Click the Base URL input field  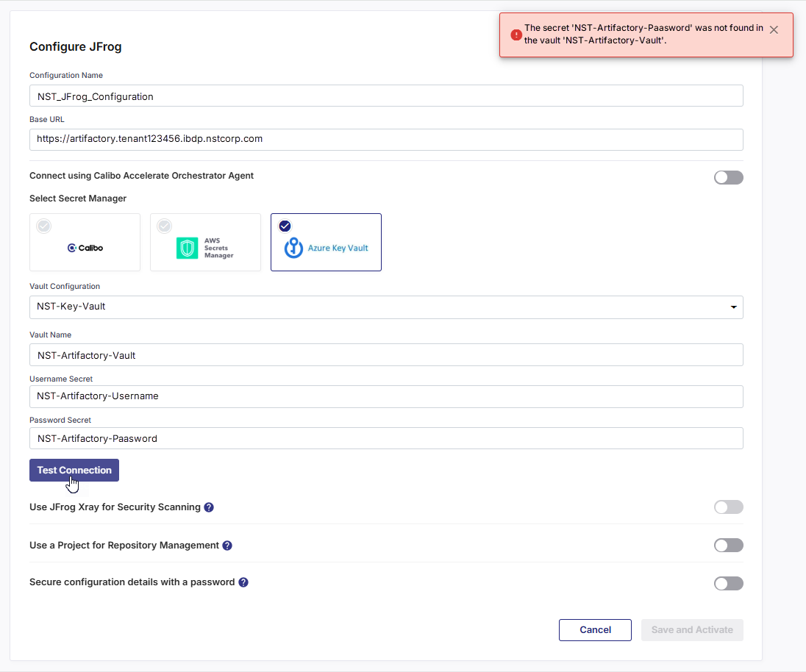pyautogui.click(x=386, y=140)
